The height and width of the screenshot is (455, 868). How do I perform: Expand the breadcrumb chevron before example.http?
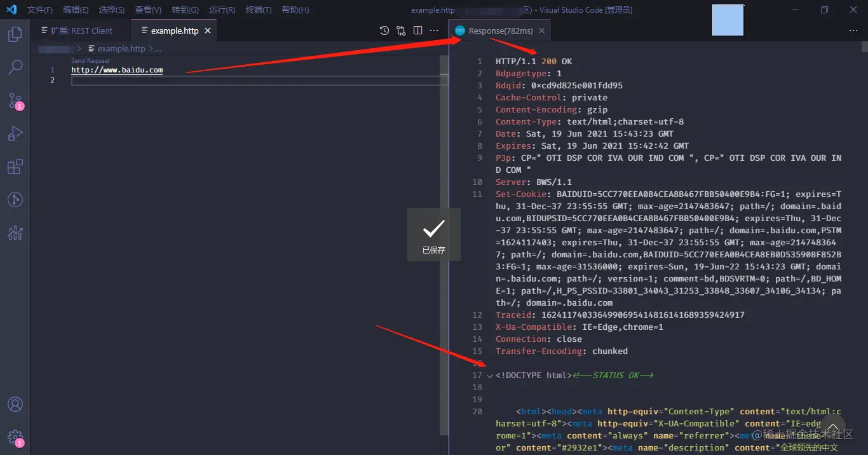coord(79,48)
